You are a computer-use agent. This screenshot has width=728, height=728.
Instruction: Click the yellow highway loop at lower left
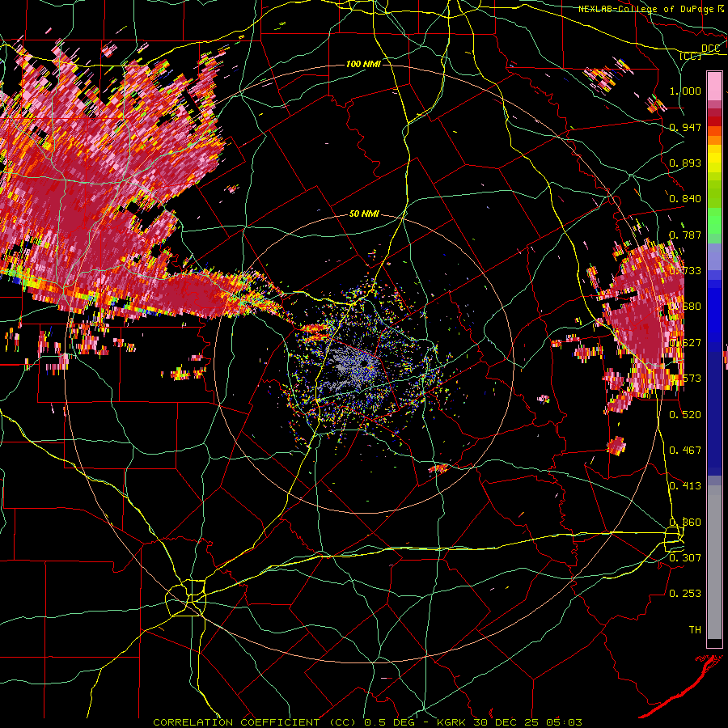(x=186, y=598)
